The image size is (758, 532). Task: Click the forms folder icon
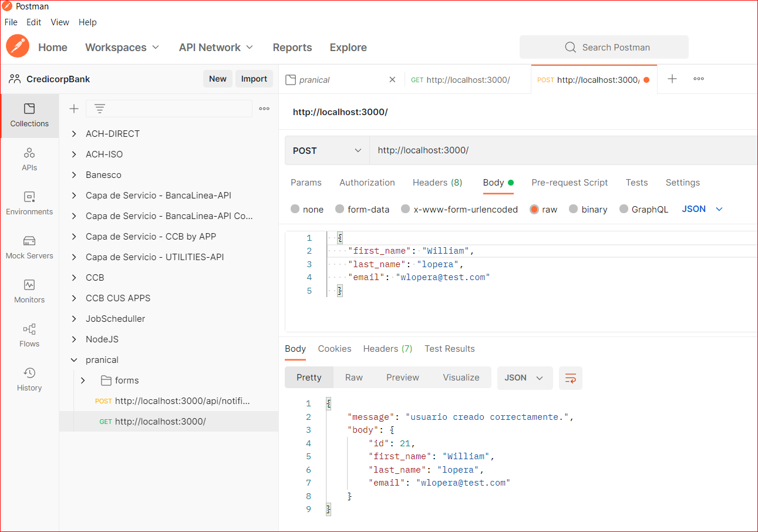coord(106,381)
